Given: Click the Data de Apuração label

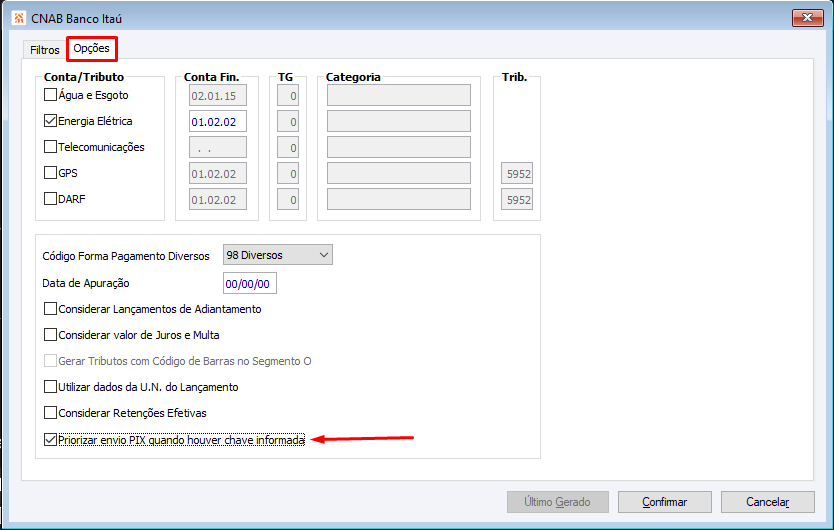Looking at the screenshot, I should click(86, 283).
